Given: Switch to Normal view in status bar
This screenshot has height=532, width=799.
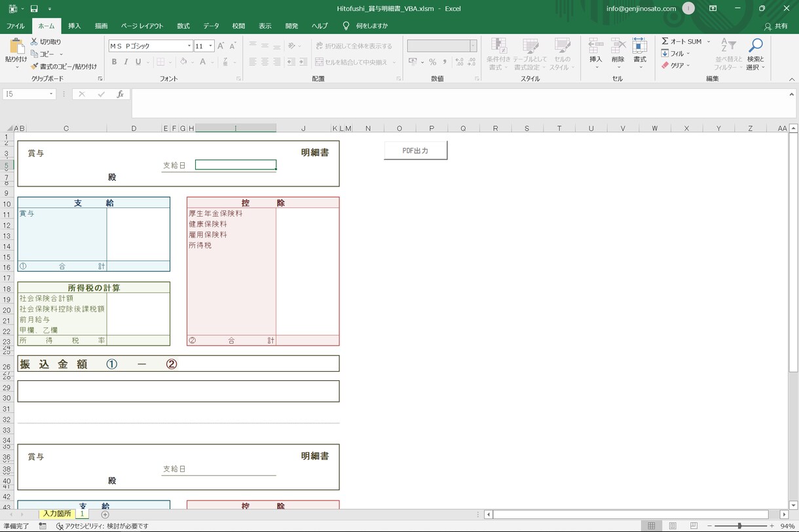Looking at the screenshot, I should coord(652,526).
